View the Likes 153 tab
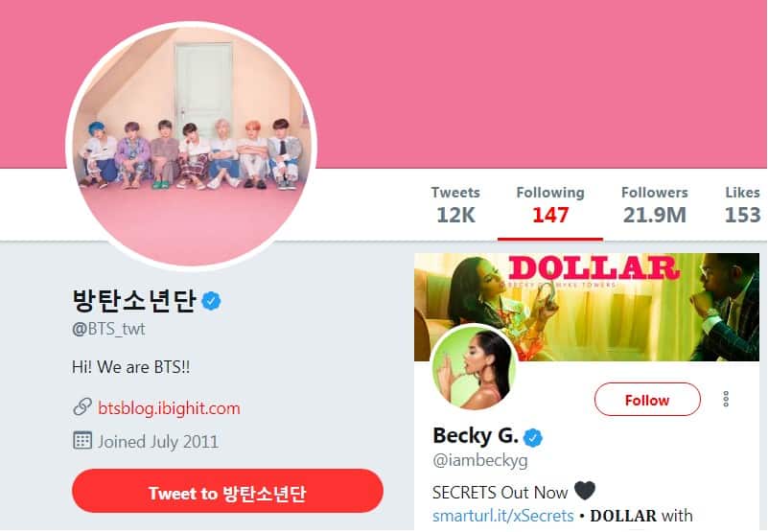This screenshot has height=532, width=768. 742,205
